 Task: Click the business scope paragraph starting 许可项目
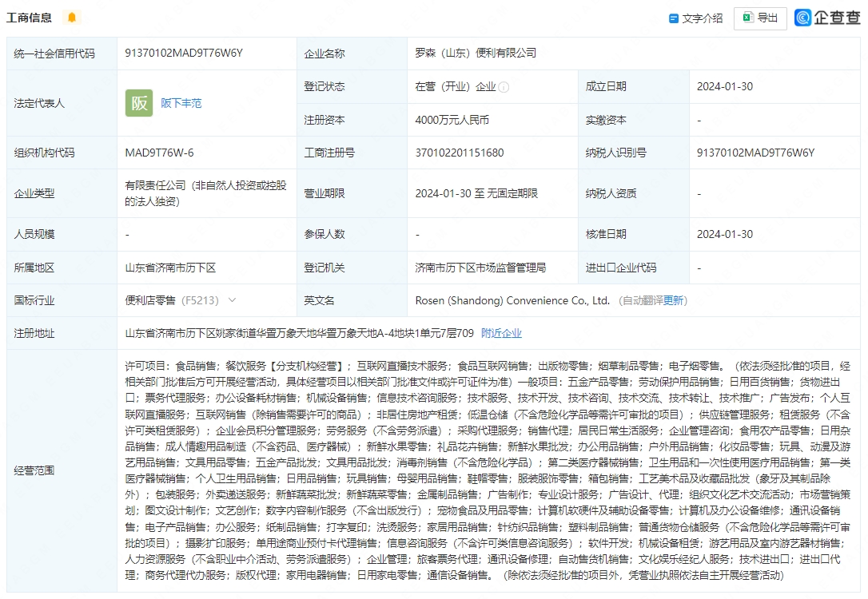pyautogui.click(x=488, y=470)
